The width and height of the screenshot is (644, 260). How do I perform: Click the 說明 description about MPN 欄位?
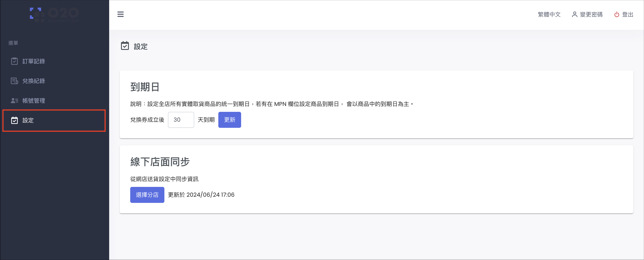pos(272,104)
